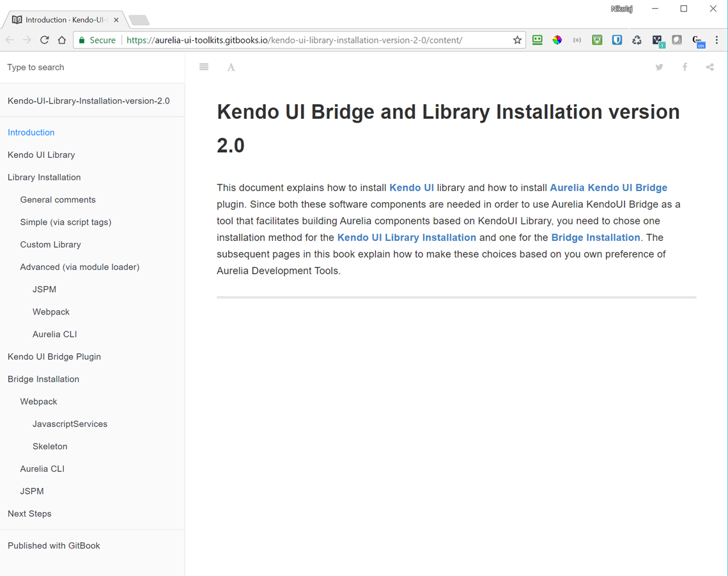This screenshot has width=728, height=576.
Task: Share page via Facebook icon
Action: [685, 67]
